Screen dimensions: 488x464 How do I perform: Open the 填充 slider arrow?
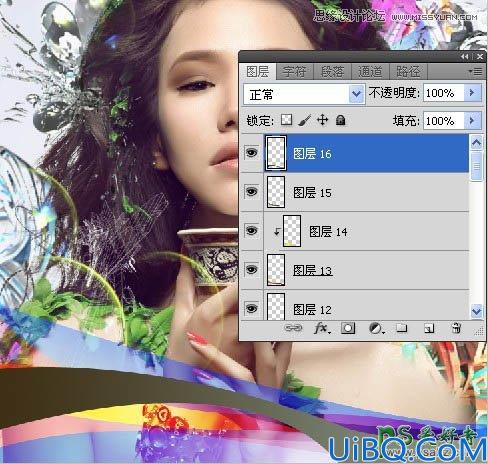tap(472, 121)
